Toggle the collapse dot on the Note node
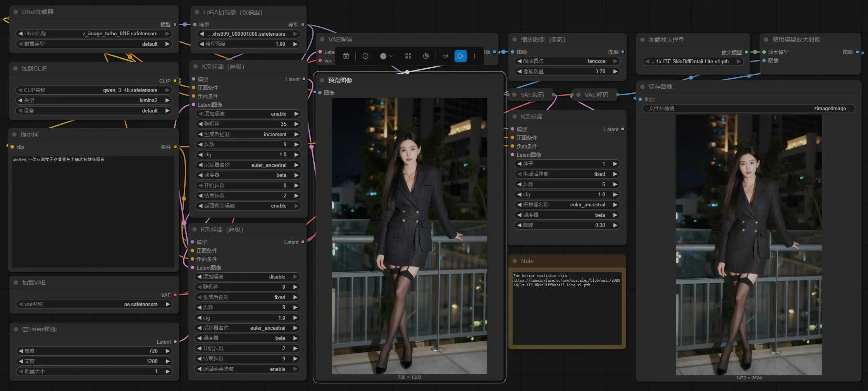 (x=515, y=261)
